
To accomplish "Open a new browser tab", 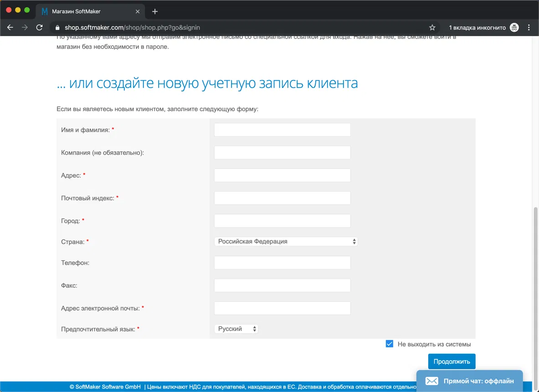I will click(x=154, y=11).
